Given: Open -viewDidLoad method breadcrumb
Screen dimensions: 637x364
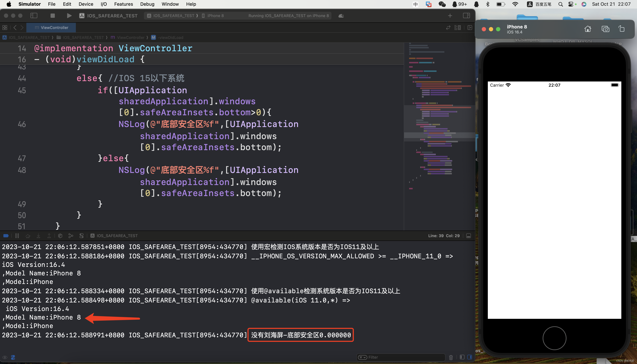Looking at the screenshot, I should [x=167, y=38].
